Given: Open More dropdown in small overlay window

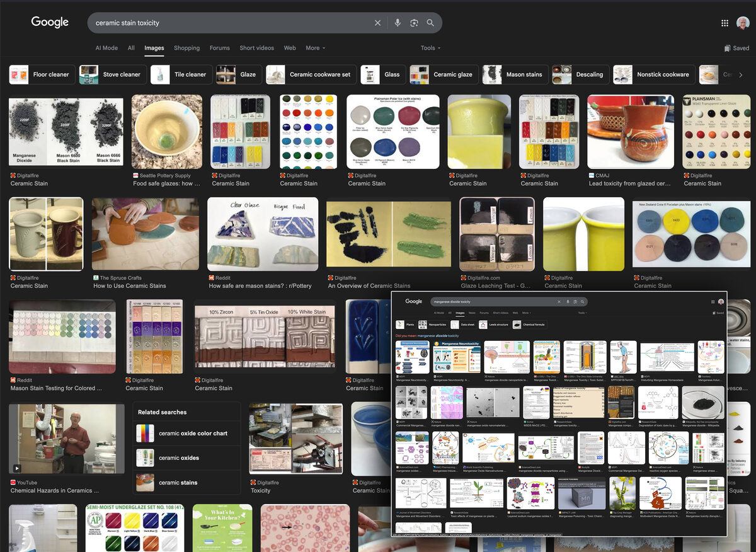Looking at the screenshot, I should [527, 313].
